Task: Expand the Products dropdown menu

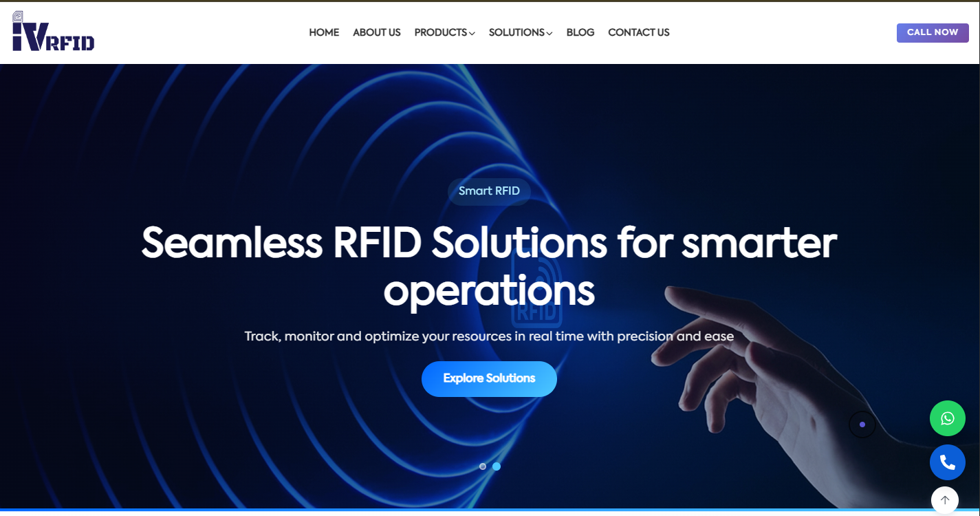Action: [x=444, y=32]
